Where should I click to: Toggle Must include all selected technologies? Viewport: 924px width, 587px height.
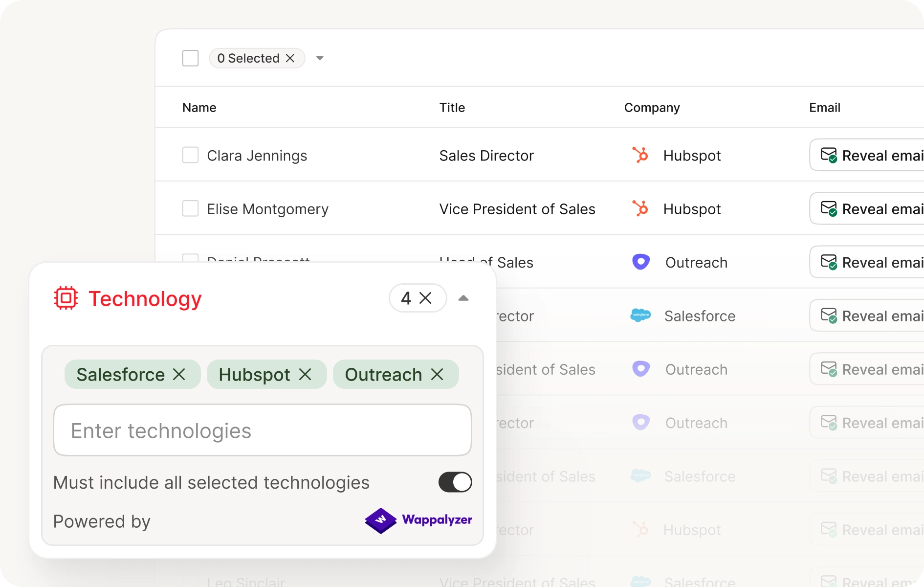(455, 482)
